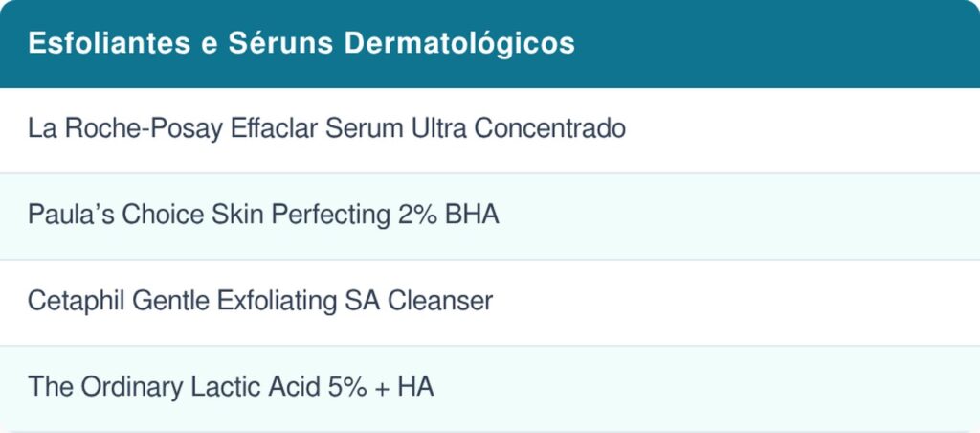The image size is (980, 433).
Task: Select La Roche-Posay Effaclar Serum Ultra Concentrado row
Action: pyautogui.click(x=490, y=130)
